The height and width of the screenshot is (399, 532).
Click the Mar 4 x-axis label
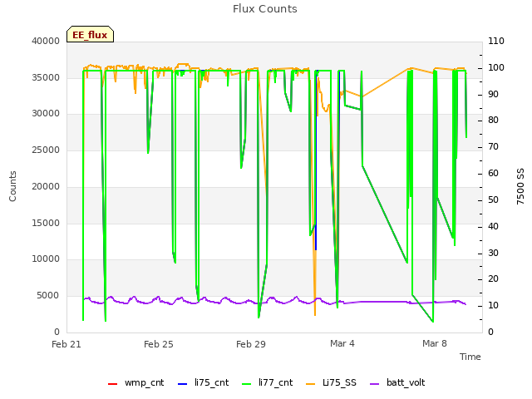pos(342,343)
